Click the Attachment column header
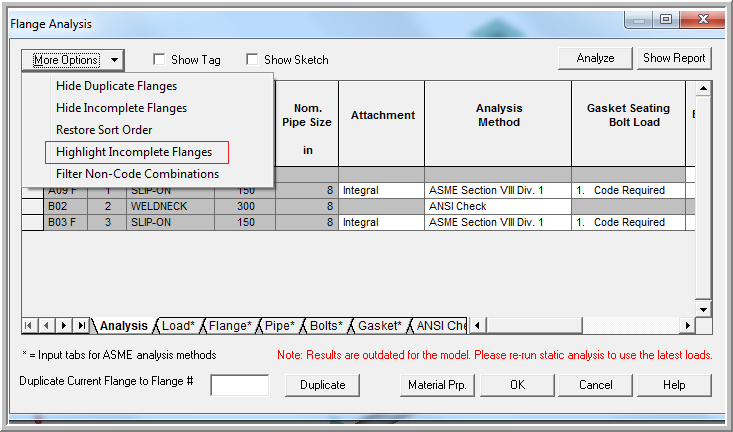 pos(381,123)
